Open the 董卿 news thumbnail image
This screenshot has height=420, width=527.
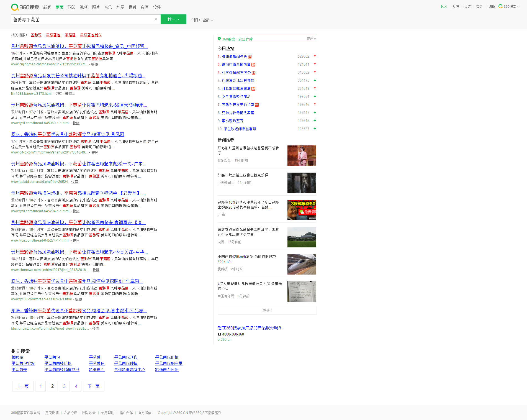[x=302, y=156]
